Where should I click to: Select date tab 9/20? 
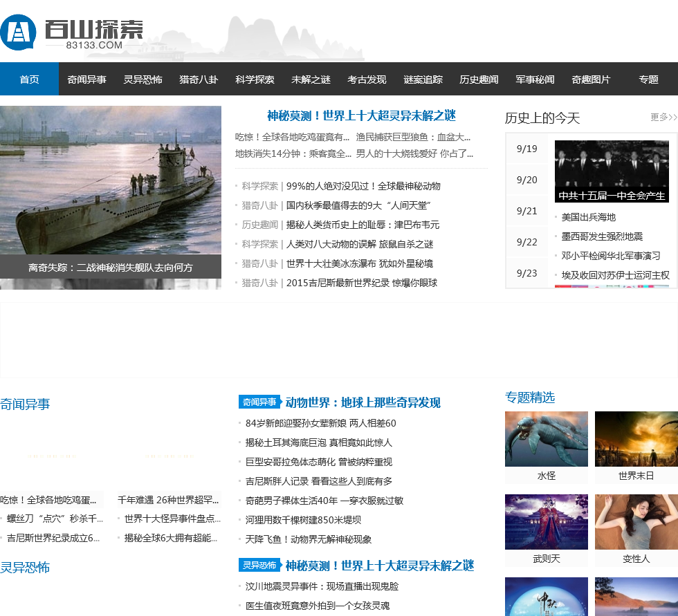526,180
